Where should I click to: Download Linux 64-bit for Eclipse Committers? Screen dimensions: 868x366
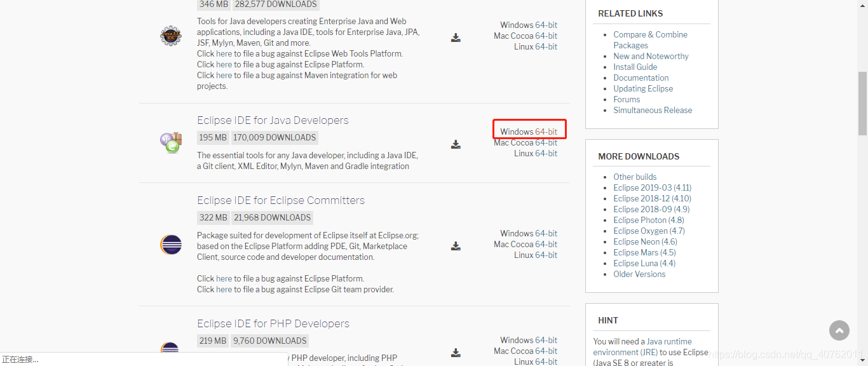(546, 255)
